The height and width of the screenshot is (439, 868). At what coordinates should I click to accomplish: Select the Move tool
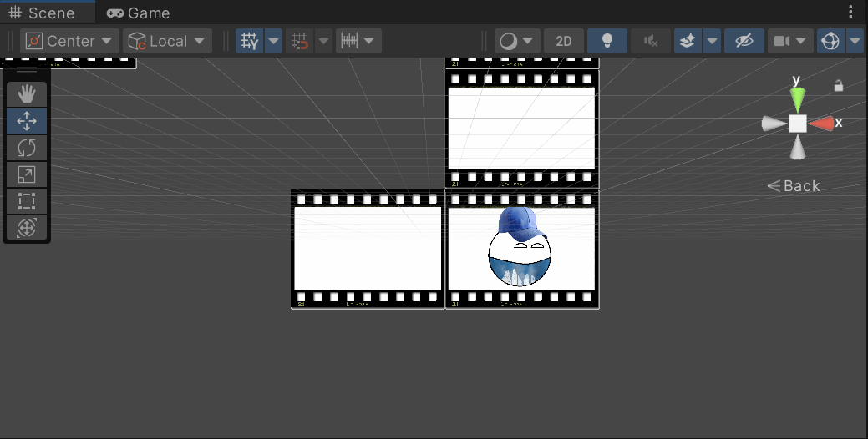tap(27, 121)
